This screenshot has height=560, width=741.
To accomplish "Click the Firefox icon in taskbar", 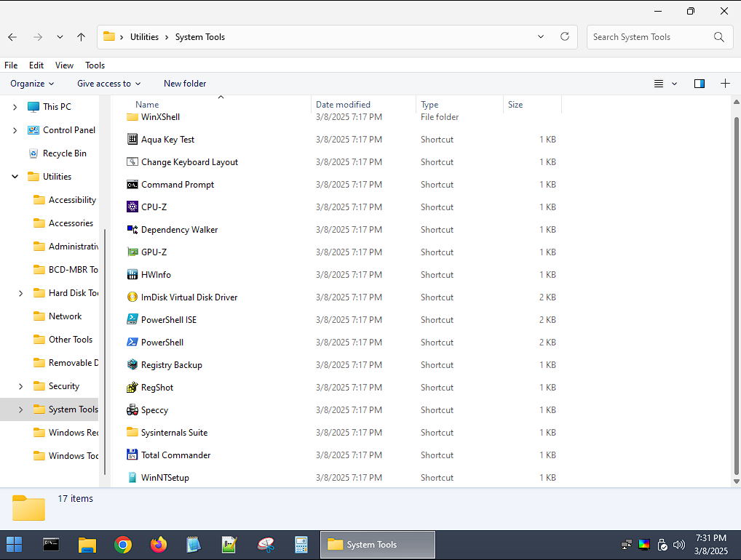I will 158,545.
